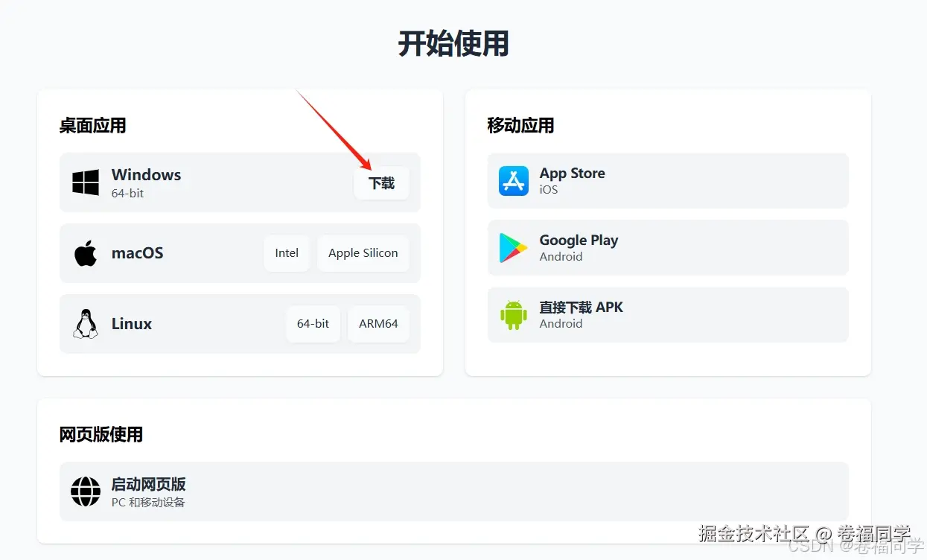Download the 64-bit Linux version

[313, 323]
